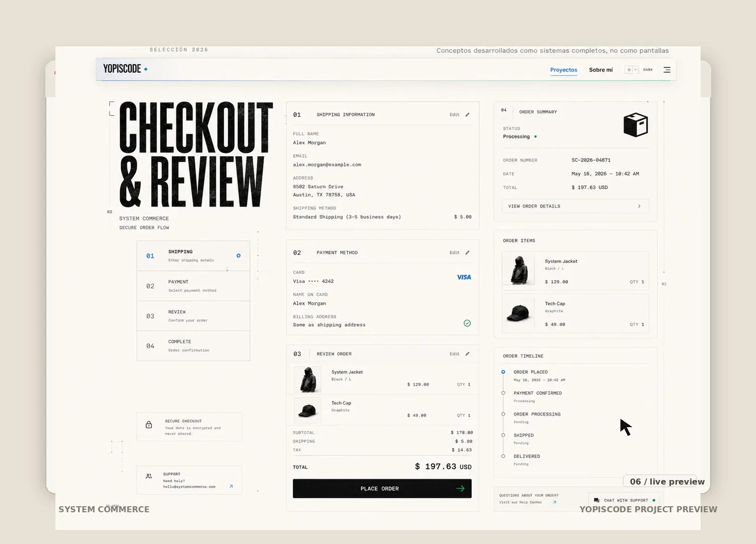Open the hamburger menu in the header

pos(667,70)
